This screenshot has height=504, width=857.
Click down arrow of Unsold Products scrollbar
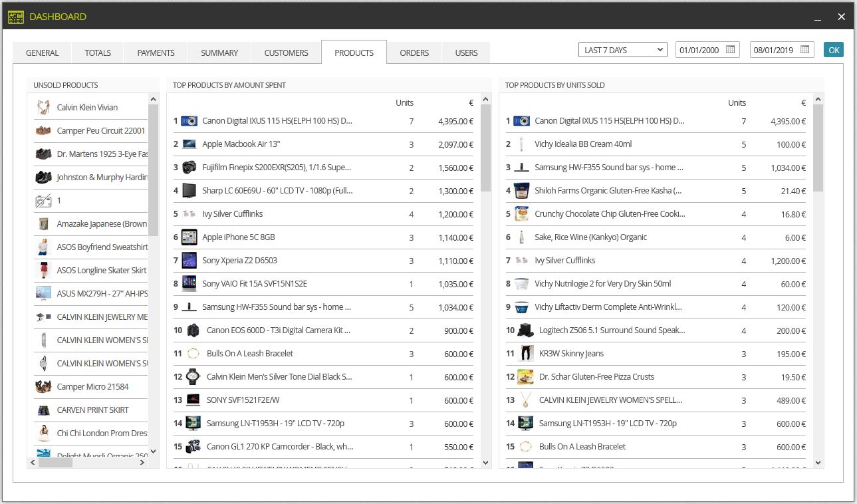(153, 451)
